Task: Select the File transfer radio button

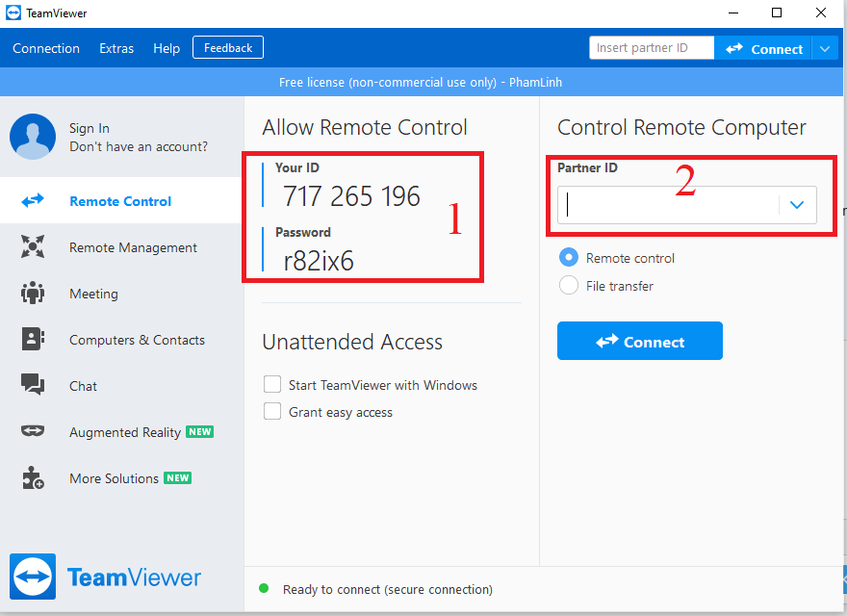Action: coord(568,285)
